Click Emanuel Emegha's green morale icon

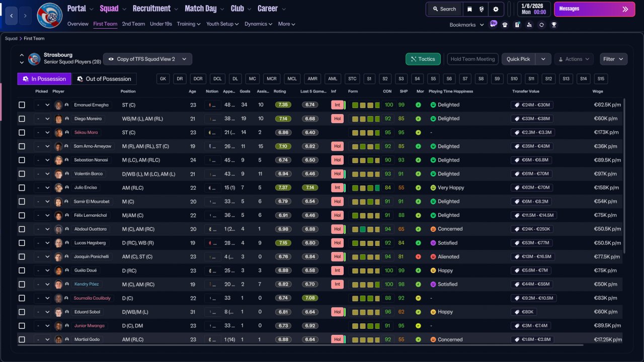[418, 105]
